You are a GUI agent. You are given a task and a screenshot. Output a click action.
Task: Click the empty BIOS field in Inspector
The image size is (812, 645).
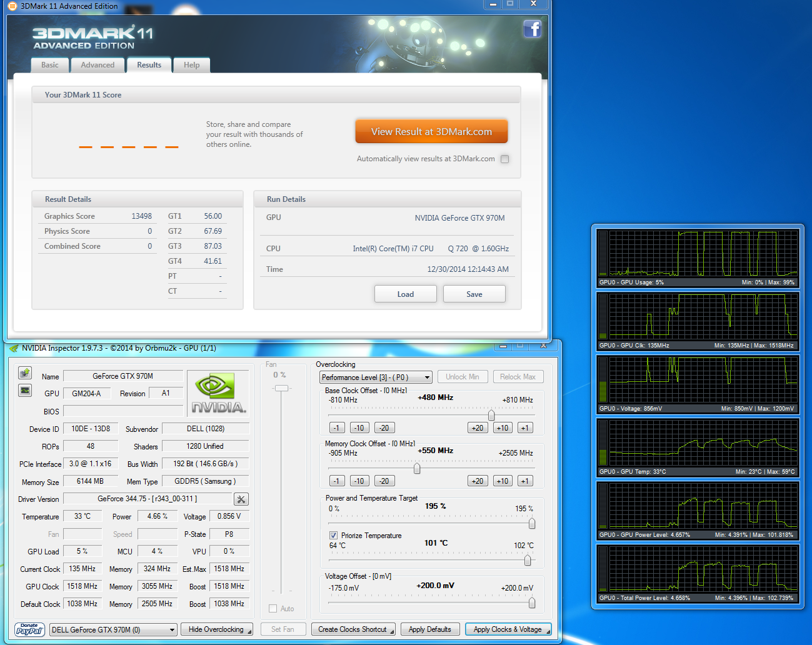point(123,411)
